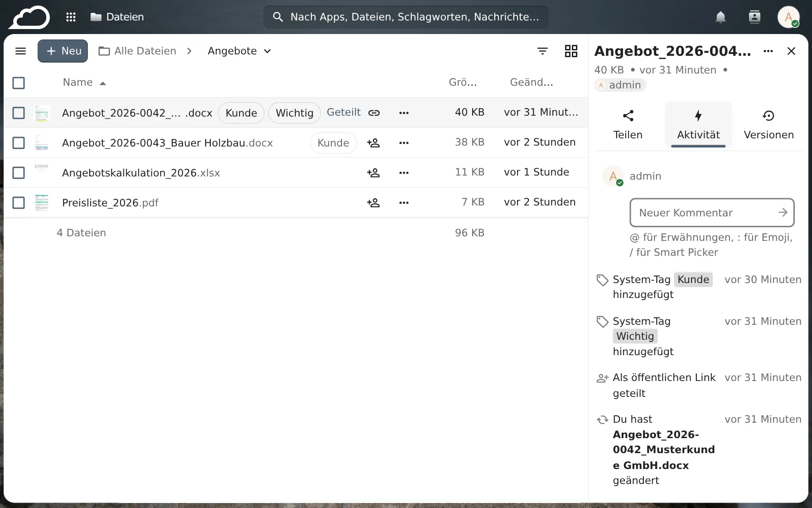The height and width of the screenshot is (508, 812).
Task: Open file Angebot_2026-0042 docx by name
Action: [137, 113]
